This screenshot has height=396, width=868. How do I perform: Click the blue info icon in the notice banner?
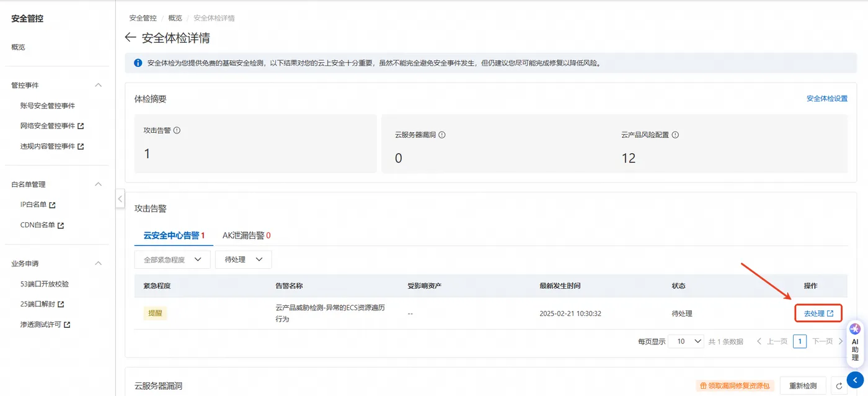[x=138, y=63]
